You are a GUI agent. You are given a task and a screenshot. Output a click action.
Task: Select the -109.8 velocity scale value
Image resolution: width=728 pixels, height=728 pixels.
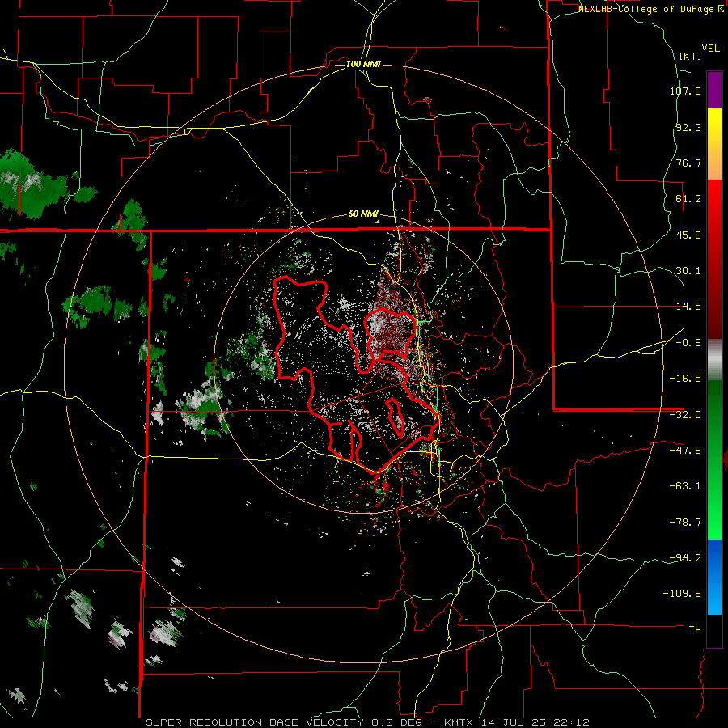(682, 594)
